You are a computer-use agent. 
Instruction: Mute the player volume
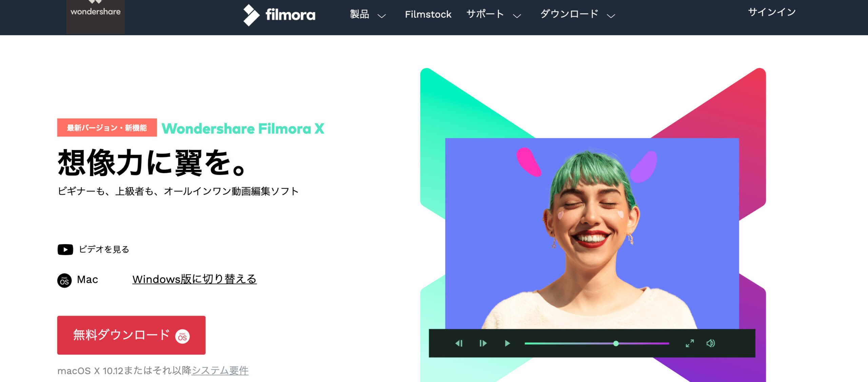click(x=711, y=343)
